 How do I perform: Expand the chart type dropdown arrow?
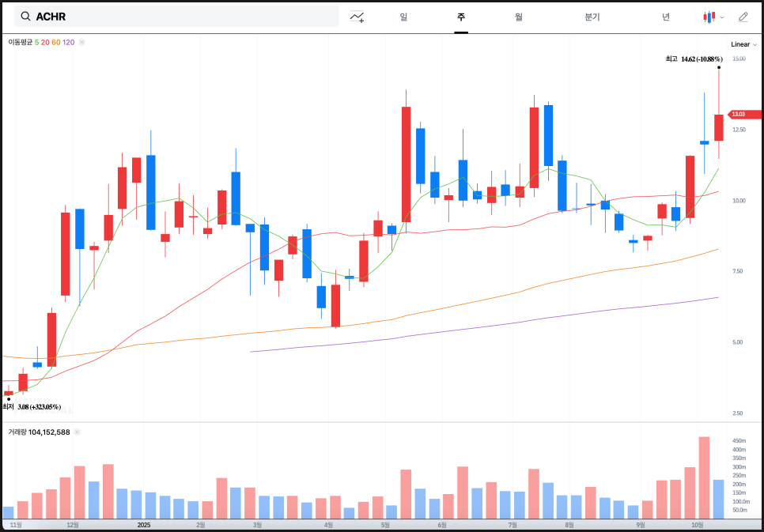coord(722,17)
